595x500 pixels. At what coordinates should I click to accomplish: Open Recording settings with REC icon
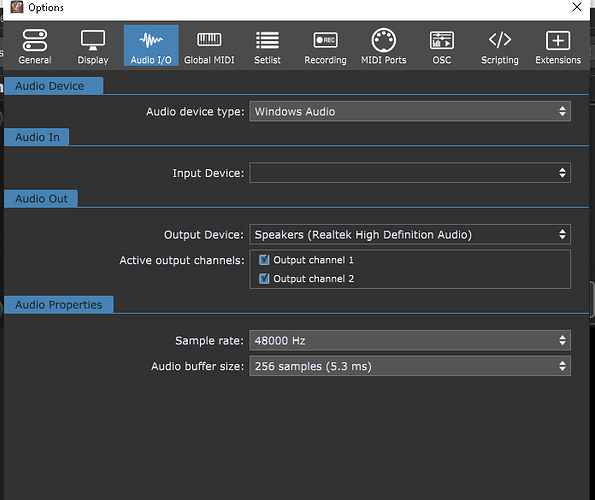coord(325,46)
